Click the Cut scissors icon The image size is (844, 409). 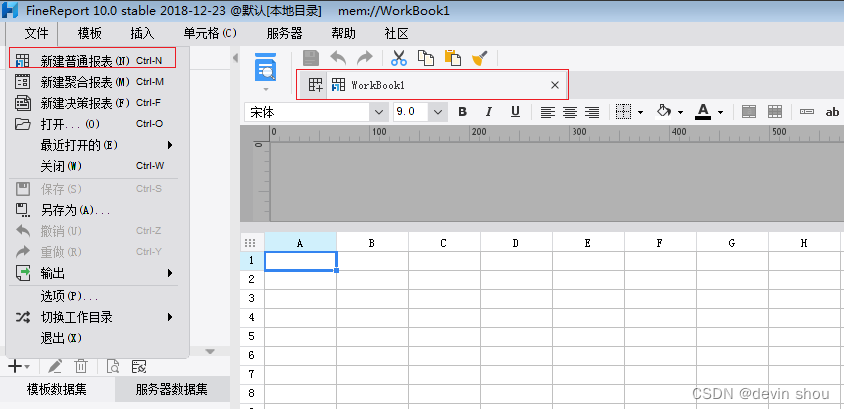point(399,58)
